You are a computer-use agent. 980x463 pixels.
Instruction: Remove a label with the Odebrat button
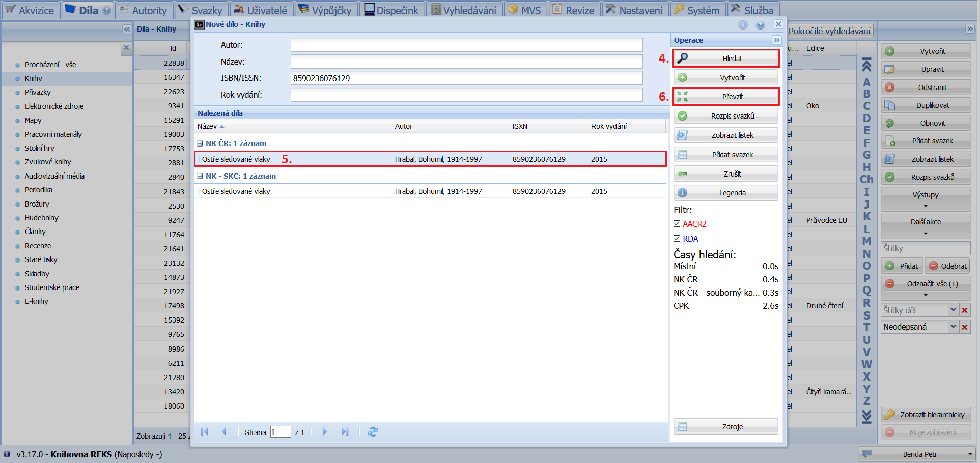[948, 266]
